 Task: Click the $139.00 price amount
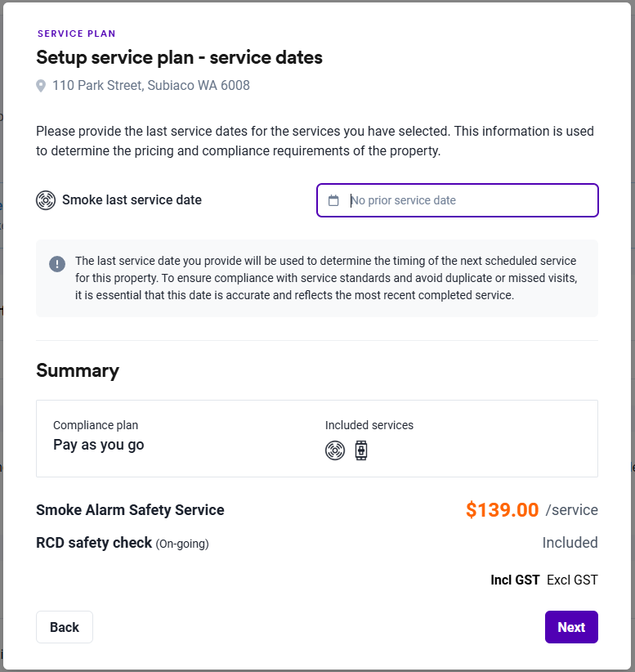(x=502, y=510)
